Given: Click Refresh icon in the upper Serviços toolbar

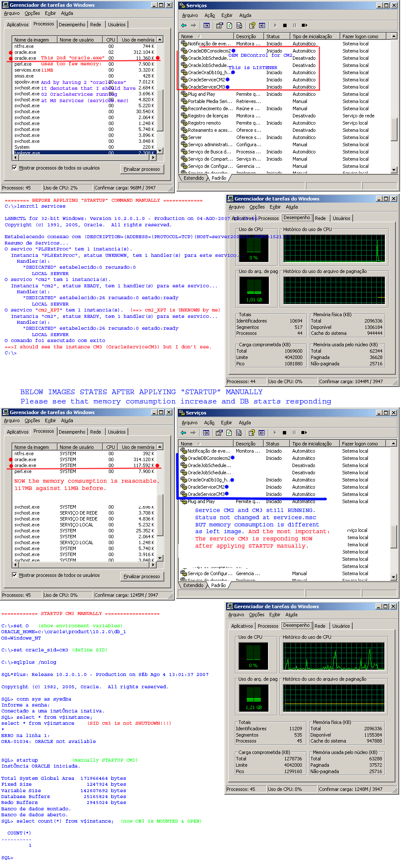Looking at the screenshot, I should point(229,25).
